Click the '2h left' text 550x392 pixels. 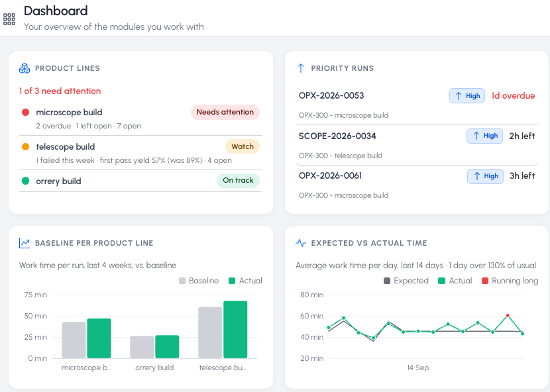(x=522, y=136)
